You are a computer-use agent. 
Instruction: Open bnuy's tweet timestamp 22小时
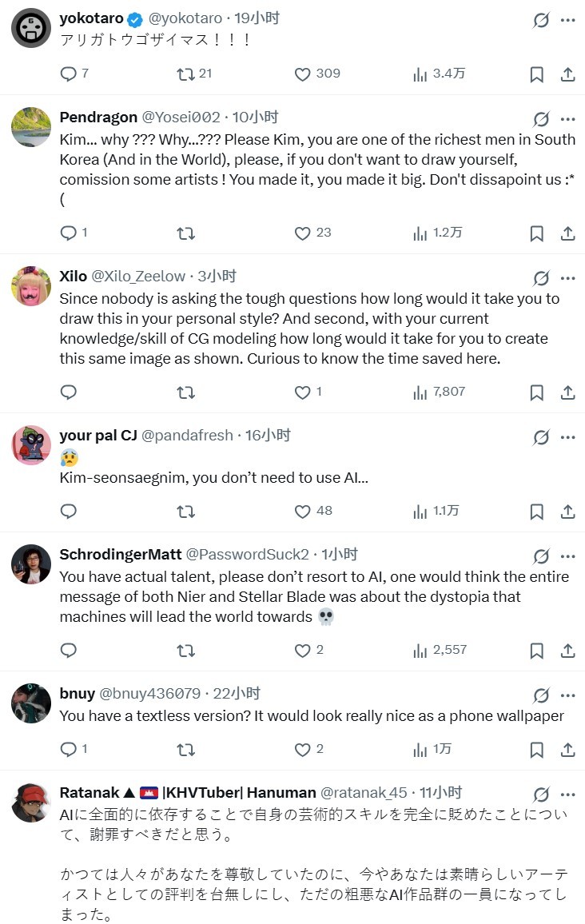coord(238,693)
